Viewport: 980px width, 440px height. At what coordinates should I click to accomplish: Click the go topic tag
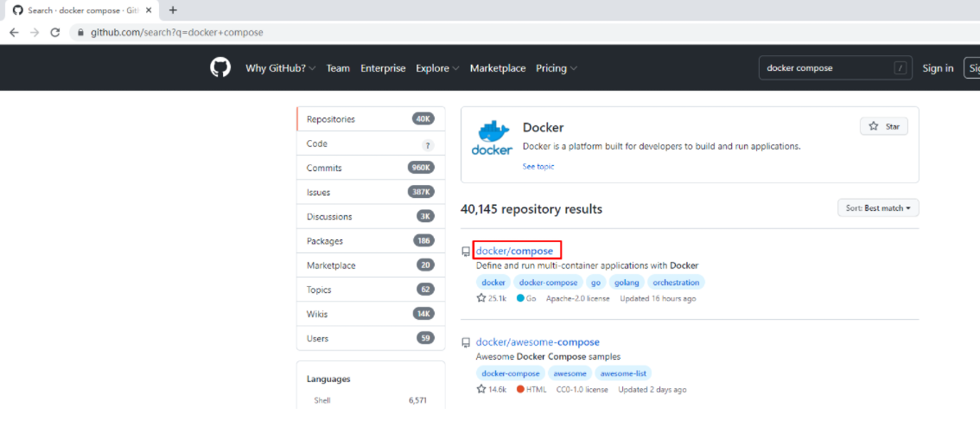point(595,283)
